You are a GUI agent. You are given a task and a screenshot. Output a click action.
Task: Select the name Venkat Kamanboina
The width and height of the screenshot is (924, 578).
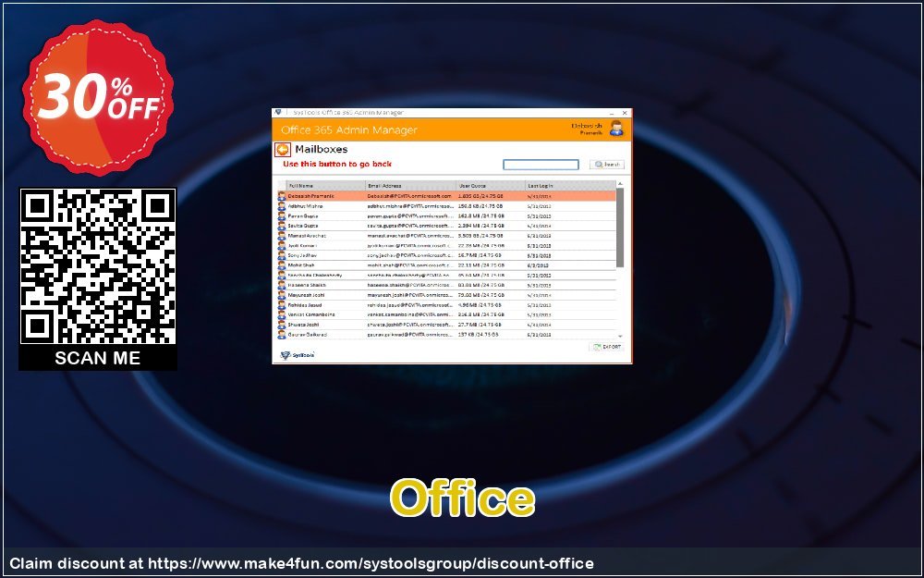pyautogui.click(x=311, y=314)
